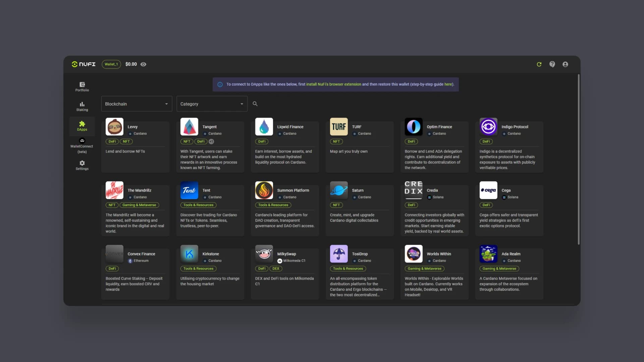Toggle balance visibility eye icon

[143, 64]
